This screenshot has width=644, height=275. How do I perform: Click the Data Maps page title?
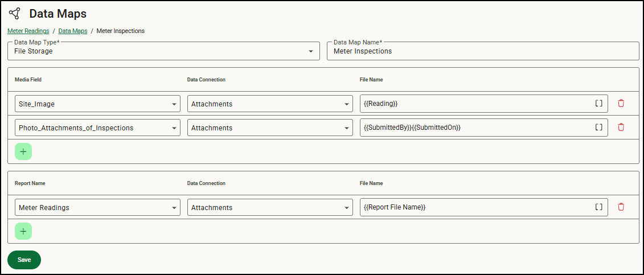(58, 14)
